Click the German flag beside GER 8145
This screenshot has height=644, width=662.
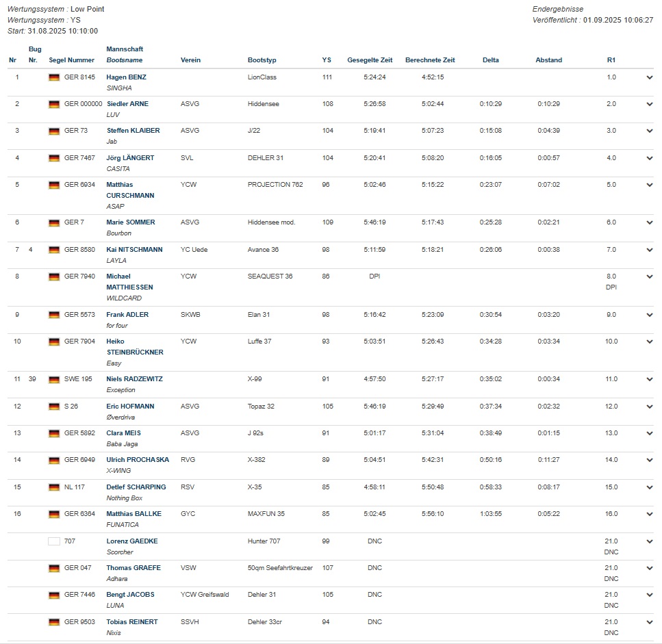coord(54,77)
